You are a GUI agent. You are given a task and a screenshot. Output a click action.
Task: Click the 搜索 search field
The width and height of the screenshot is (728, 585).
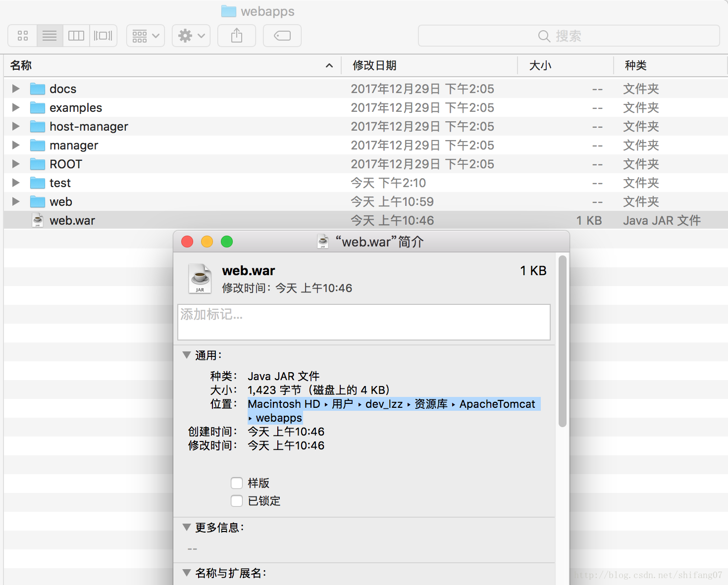(x=569, y=36)
